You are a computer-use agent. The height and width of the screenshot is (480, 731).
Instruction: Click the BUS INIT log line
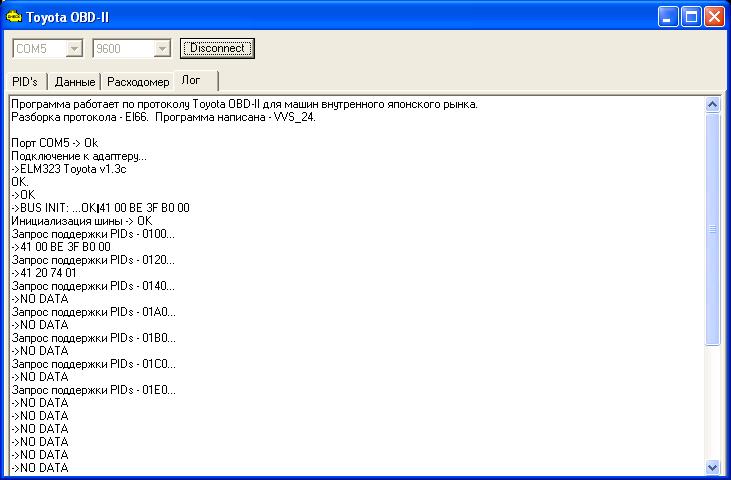tap(100, 208)
